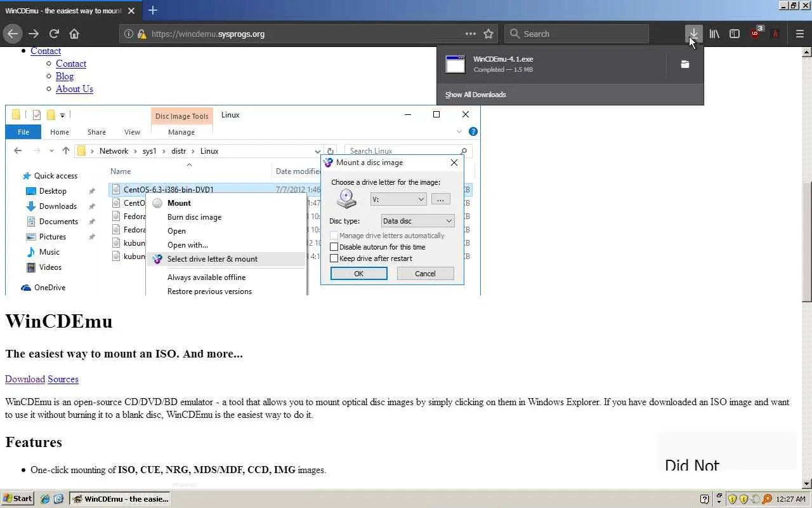The height and width of the screenshot is (508, 812).
Task: Expand the Explorer ribbon chevron near help
Action: [459, 131]
